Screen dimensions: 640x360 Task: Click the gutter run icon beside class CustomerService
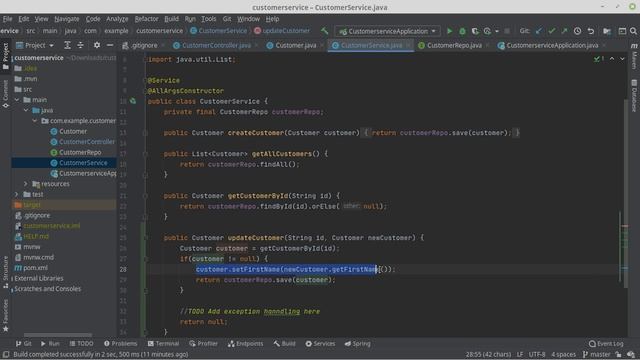[x=133, y=101]
